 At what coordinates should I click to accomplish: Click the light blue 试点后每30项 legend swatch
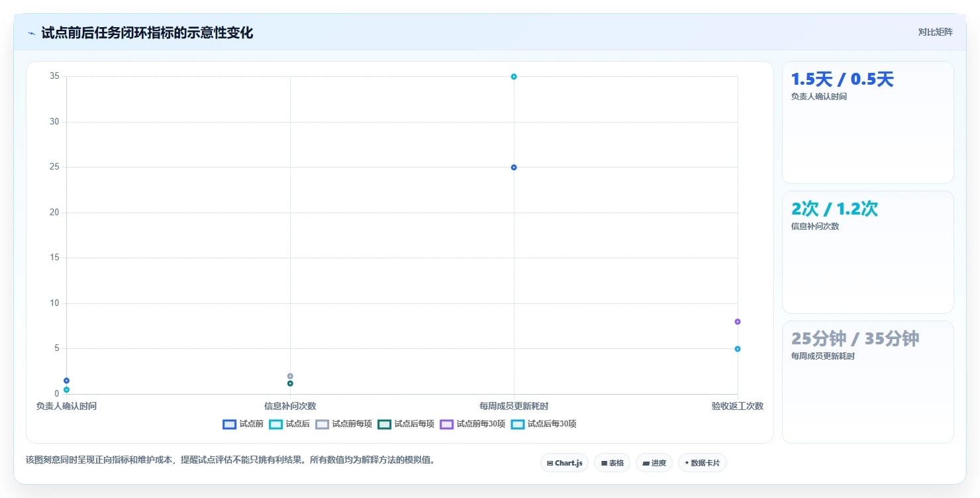tap(518, 424)
